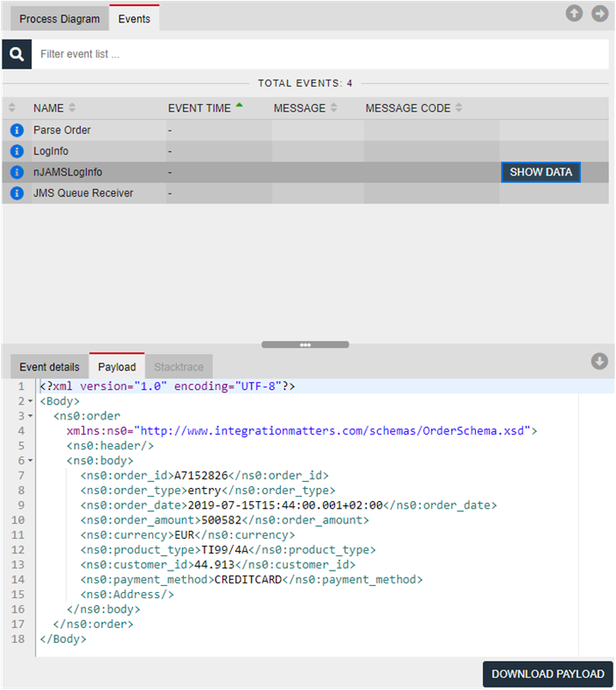Click info icon of LogInfo row

pyautogui.click(x=16, y=151)
